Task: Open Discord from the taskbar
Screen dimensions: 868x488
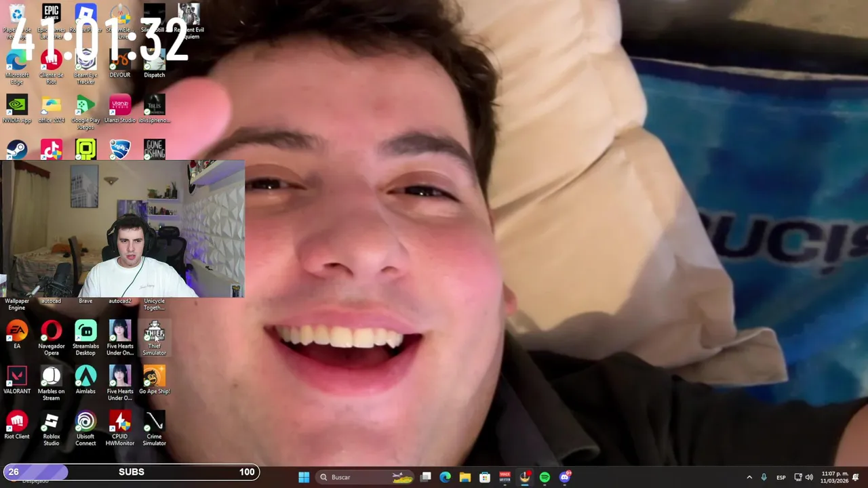Action: tap(565, 477)
